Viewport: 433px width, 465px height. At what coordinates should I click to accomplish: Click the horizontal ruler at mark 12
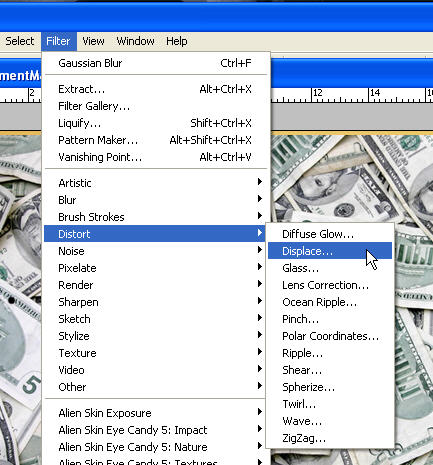313,95
